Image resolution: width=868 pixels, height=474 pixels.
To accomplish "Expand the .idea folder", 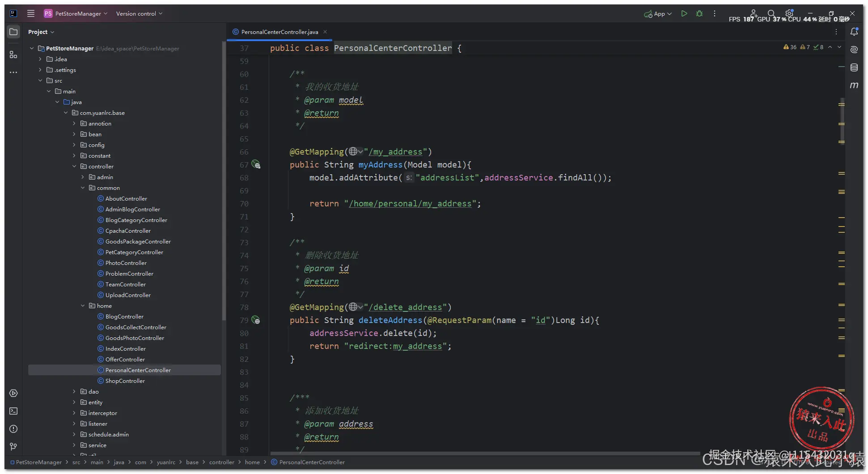I will tap(40, 59).
